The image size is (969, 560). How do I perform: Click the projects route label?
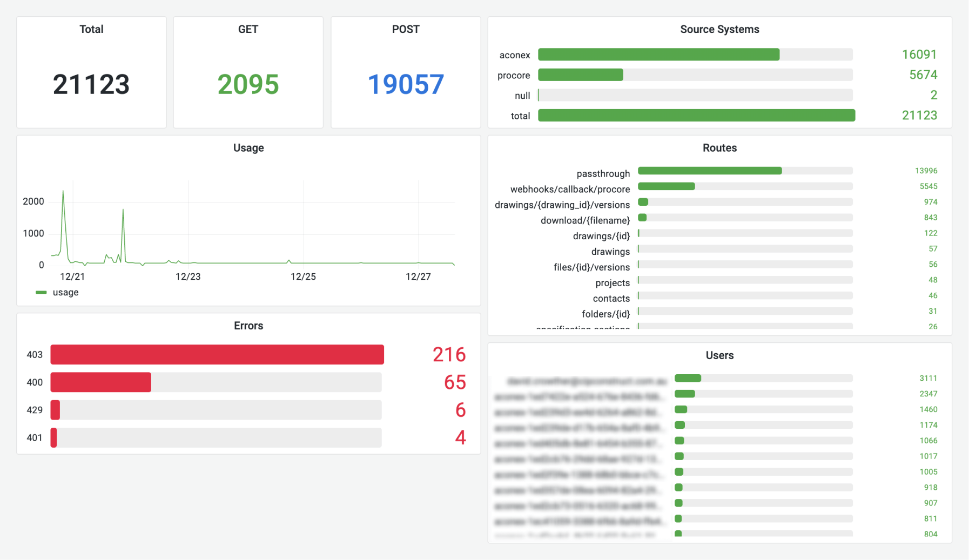point(613,283)
